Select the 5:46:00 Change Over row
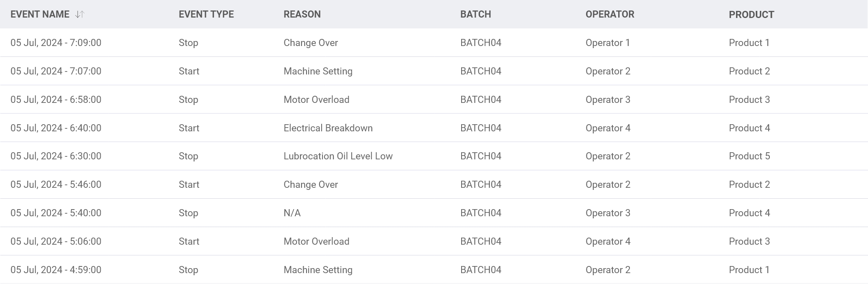Image resolution: width=868 pixels, height=284 pixels. [x=56, y=184]
